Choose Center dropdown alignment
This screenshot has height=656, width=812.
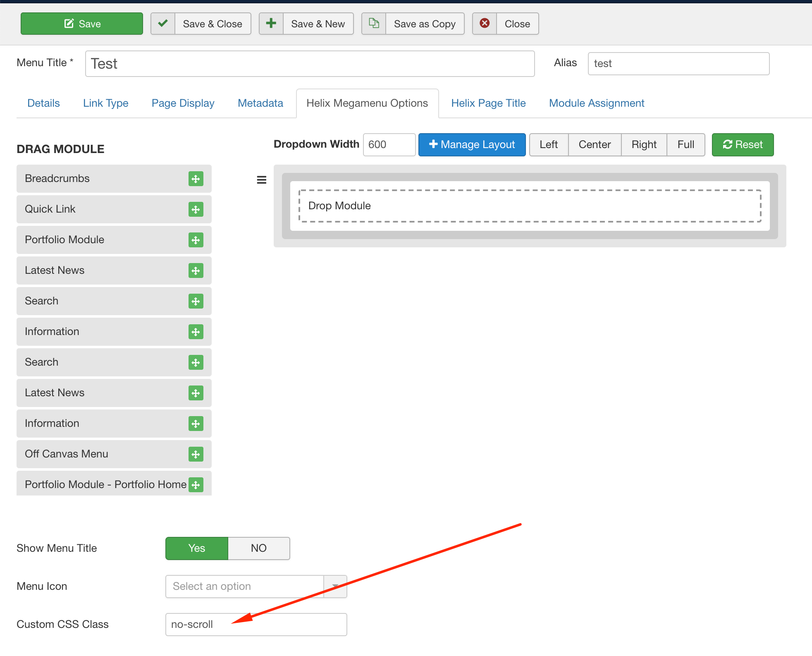click(x=594, y=144)
